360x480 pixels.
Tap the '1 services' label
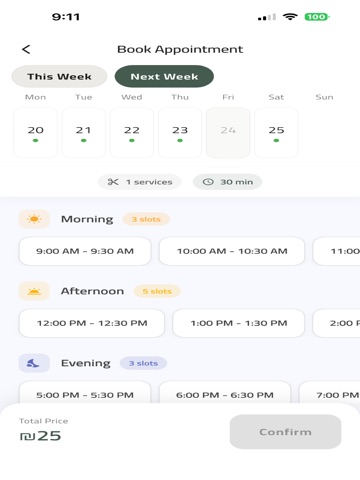149,182
